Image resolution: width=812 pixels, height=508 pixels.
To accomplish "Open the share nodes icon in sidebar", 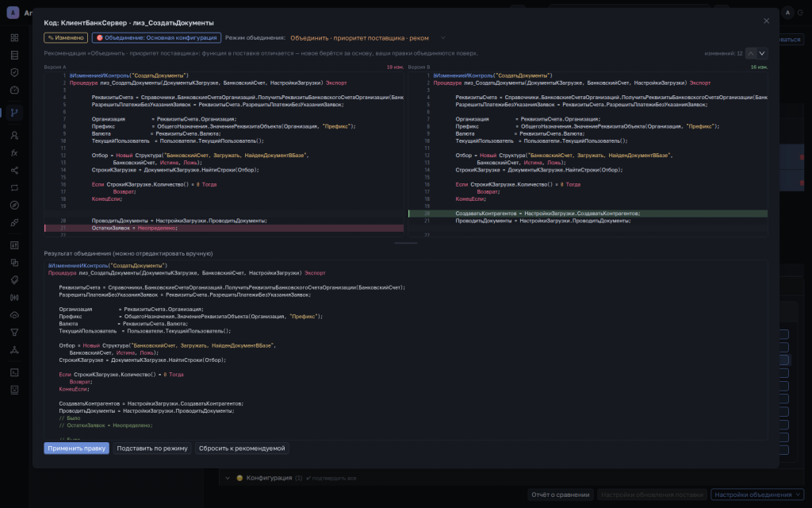I will 14,171.
